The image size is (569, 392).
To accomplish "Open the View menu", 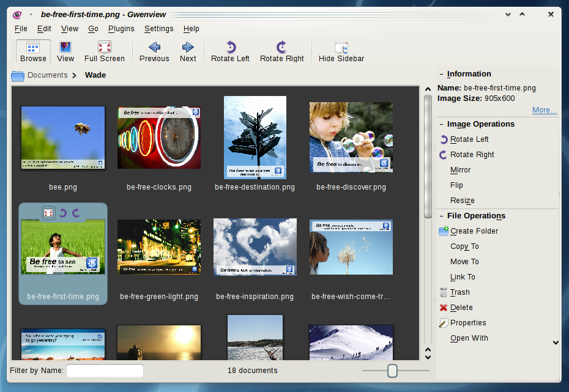I will point(70,29).
